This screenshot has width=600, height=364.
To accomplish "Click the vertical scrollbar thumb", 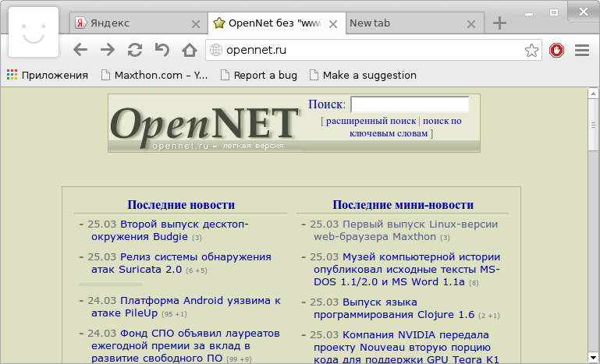I will [594, 125].
